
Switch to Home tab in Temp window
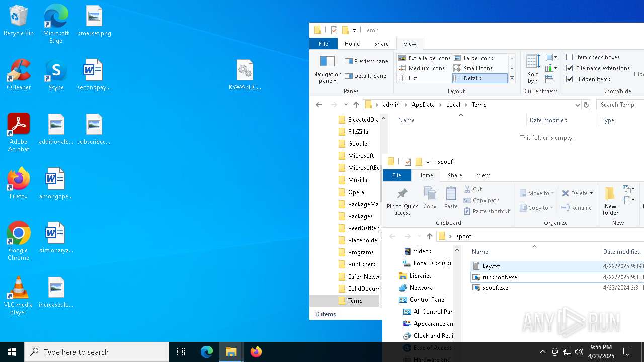pos(352,44)
